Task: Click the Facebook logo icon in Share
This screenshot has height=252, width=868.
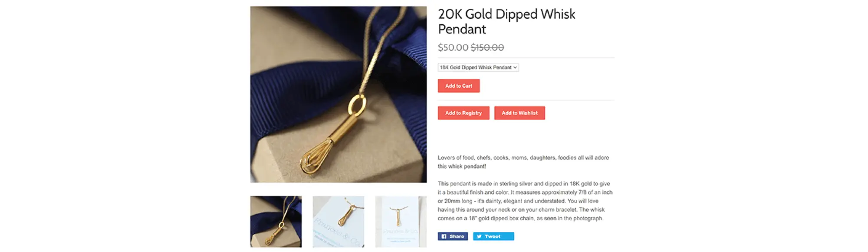Action: click(444, 236)
